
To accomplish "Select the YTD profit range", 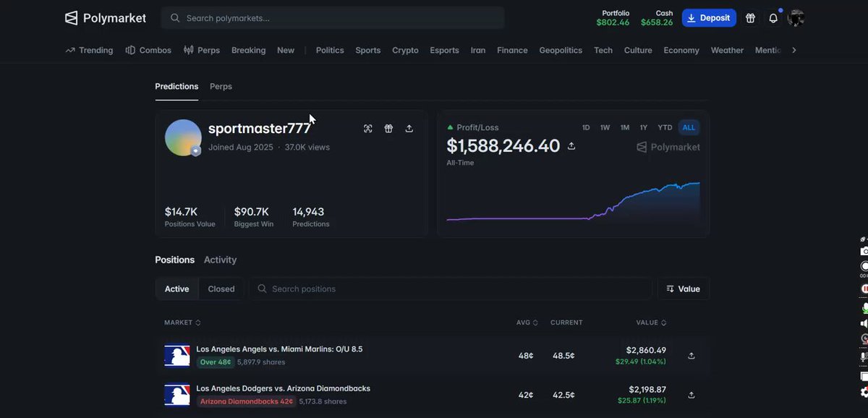I will [665, 128].
